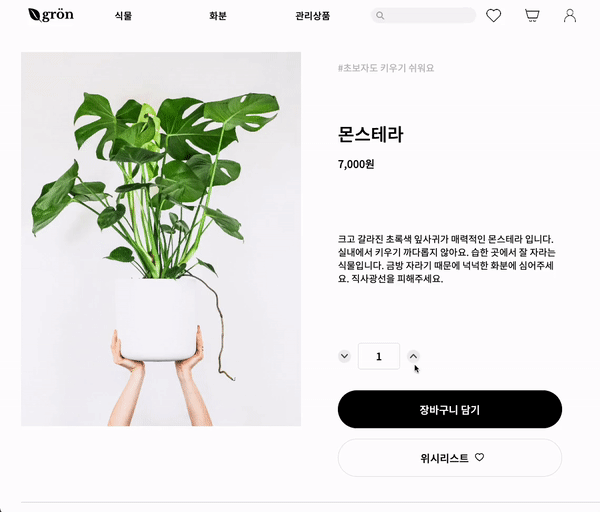Click the 위시리스트 button
600x512 pixels.
point(450,458)
